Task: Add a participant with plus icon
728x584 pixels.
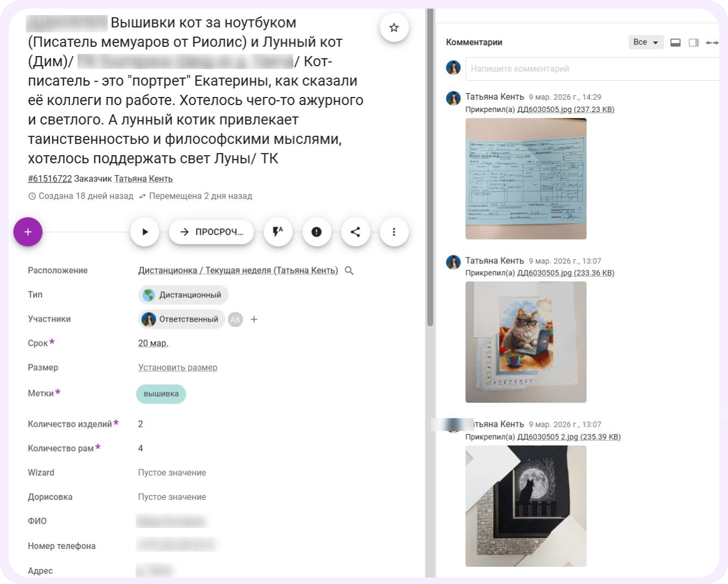Action: click(x=254, y=319)
